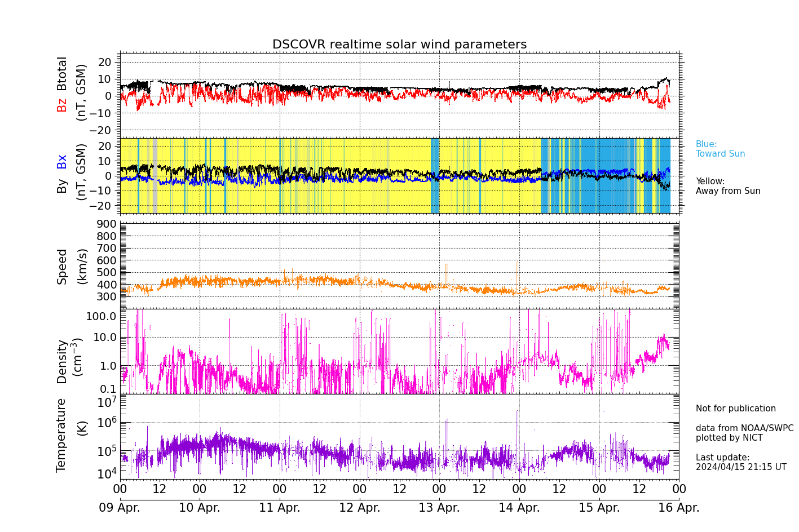799x532 pixels.
Task: Click the "data from NOAA/SWPC" credit
Action: point(744,428)
